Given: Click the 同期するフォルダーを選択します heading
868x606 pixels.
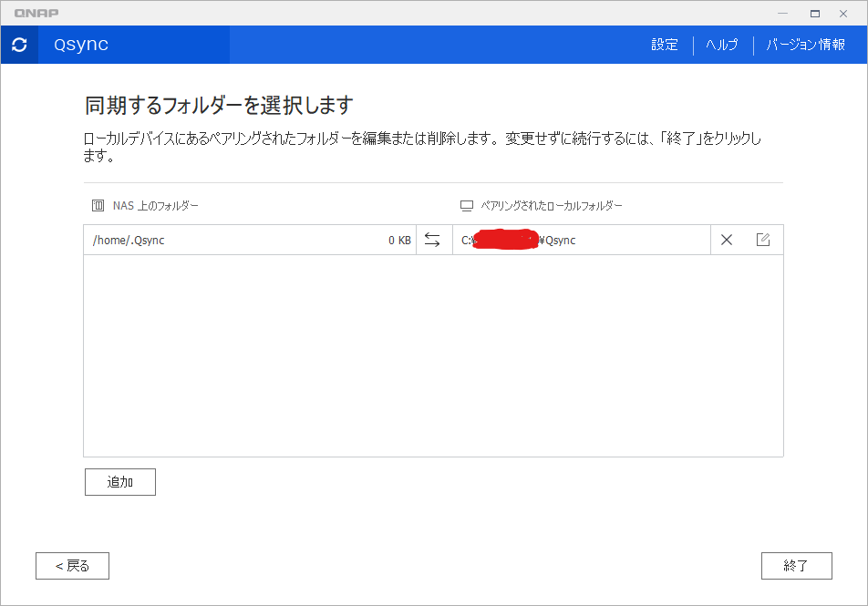Looking at the screenshot, I should 219,105.
